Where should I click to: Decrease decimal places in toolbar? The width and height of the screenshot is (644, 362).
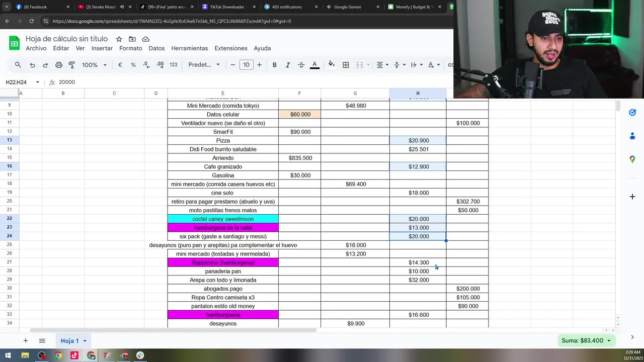[x=146, y=65]
